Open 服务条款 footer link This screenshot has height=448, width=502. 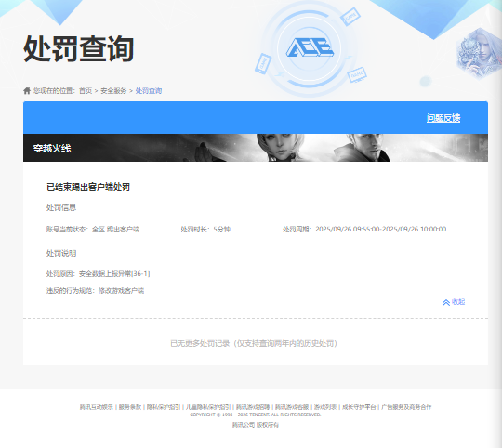pos(130,407)
